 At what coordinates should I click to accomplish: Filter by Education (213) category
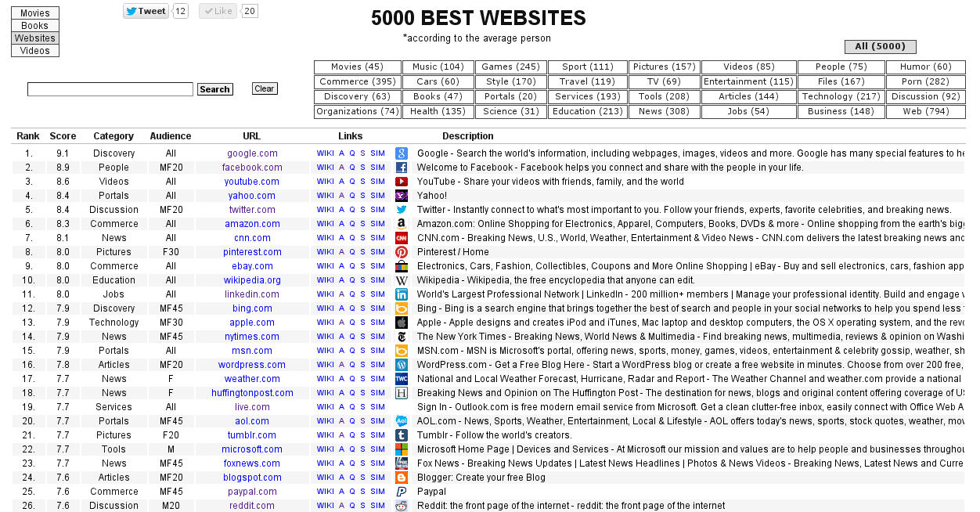pyautogui.click(x=587, y=112)
